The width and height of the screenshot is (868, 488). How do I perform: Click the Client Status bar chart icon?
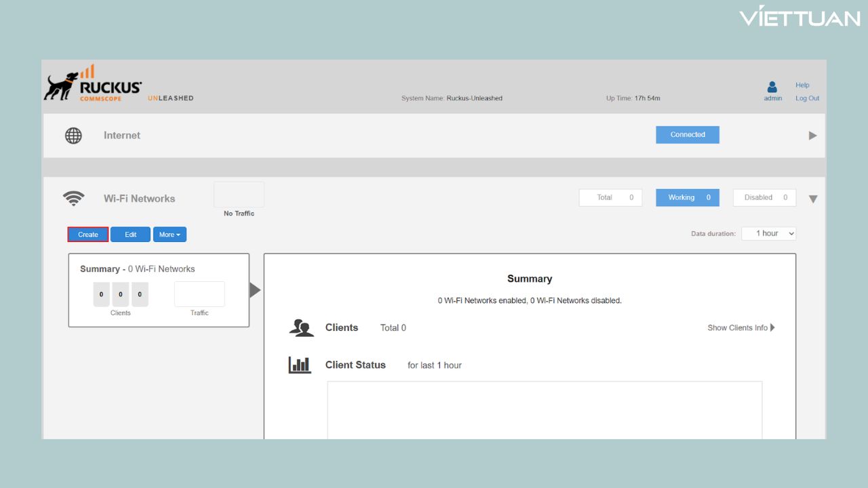coord(300,365)
